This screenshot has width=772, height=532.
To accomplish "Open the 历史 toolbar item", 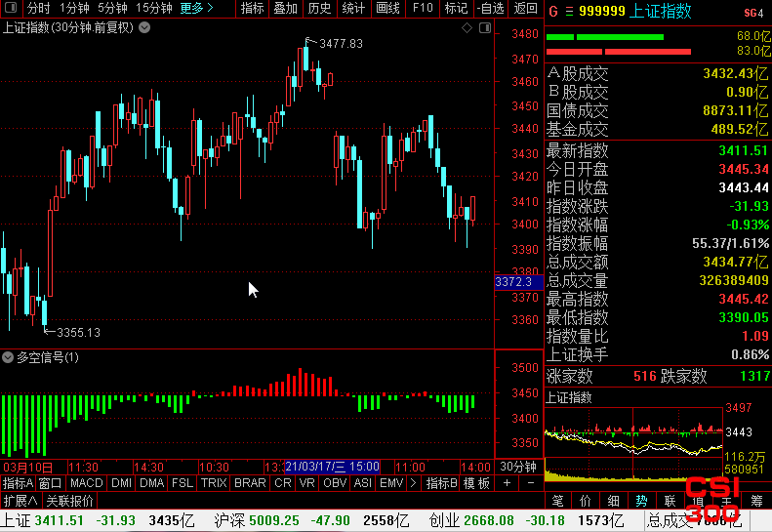I will coord(319,8).
